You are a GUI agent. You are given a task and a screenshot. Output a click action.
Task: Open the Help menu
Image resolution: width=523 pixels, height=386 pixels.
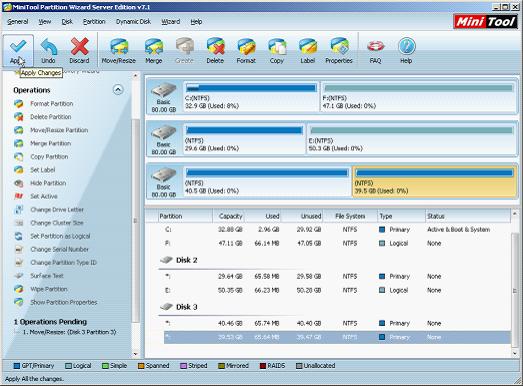coord(196,22)
